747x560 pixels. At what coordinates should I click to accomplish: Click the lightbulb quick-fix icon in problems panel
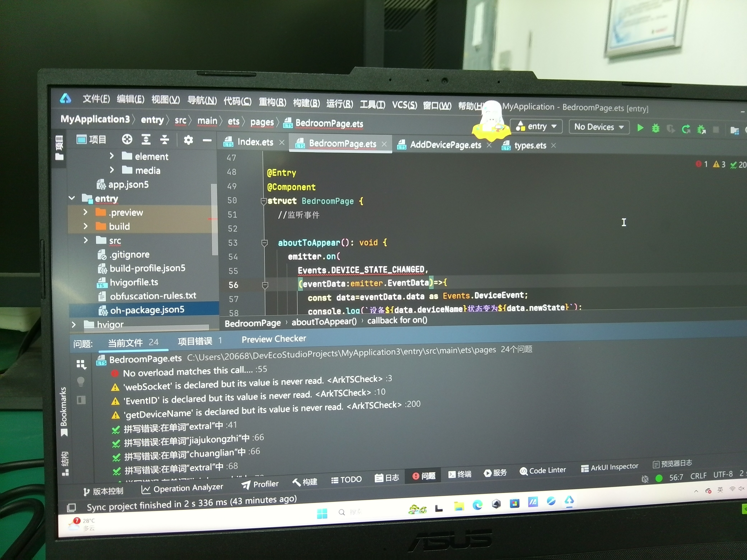[x=81, y=381]
